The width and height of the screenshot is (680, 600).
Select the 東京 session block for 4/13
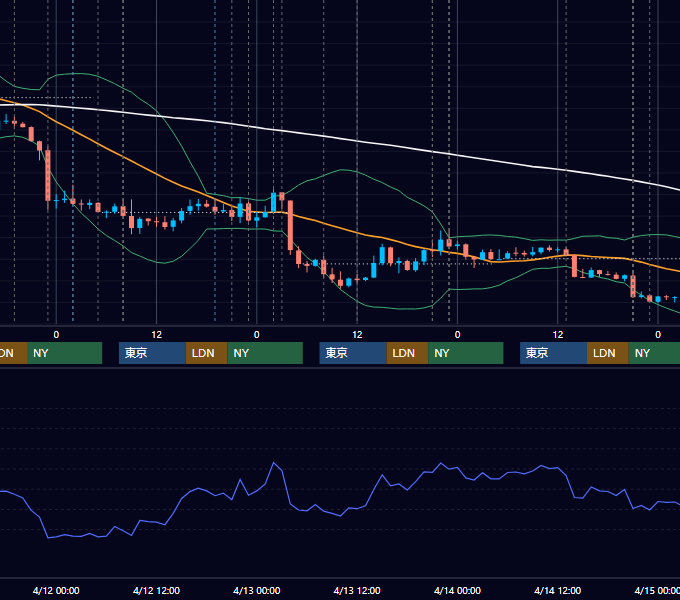[x=353, y=353]
